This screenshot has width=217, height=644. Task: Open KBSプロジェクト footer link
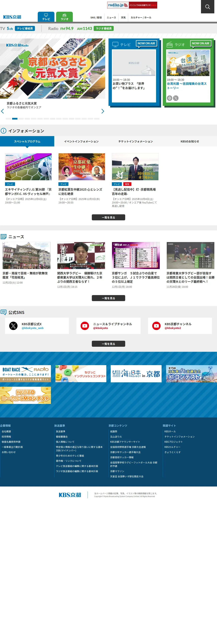174,442
